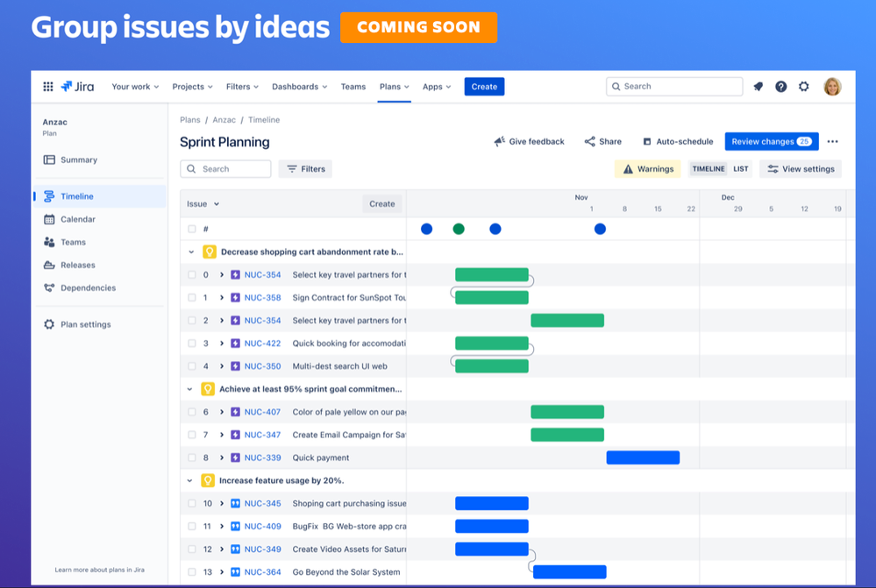
Task: Open the Dashboards menu
Action: (299, 87)
